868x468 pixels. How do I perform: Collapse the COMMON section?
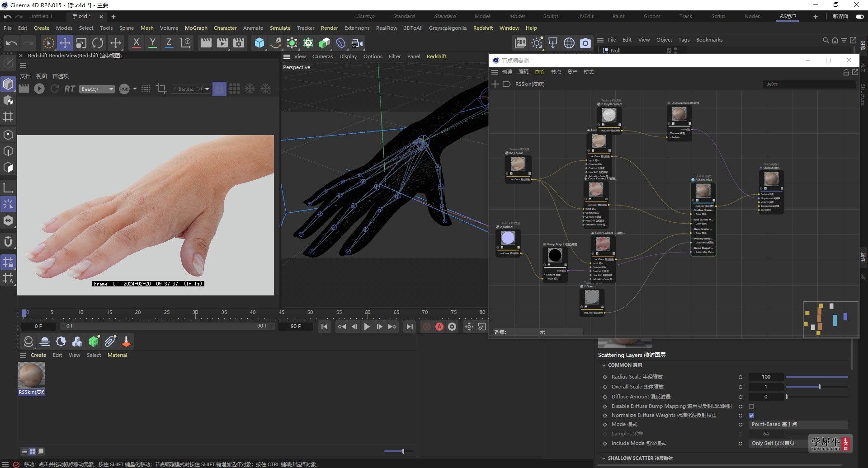[604, 365]
